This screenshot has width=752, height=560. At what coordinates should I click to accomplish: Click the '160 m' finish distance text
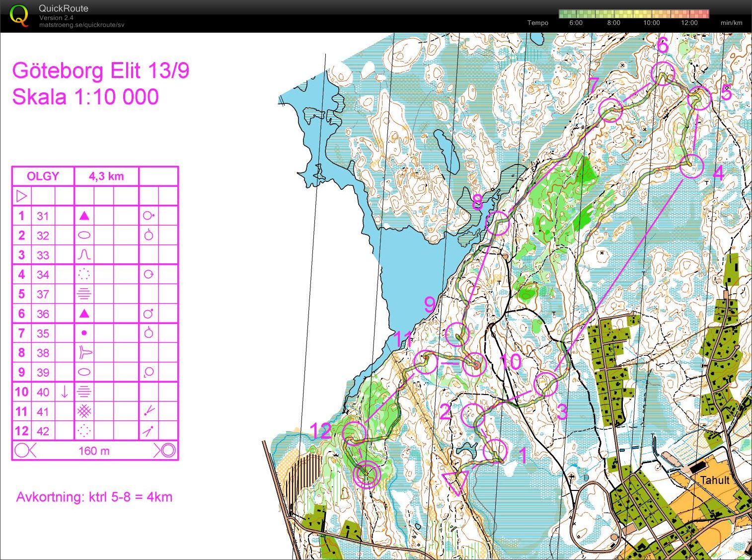94,451
